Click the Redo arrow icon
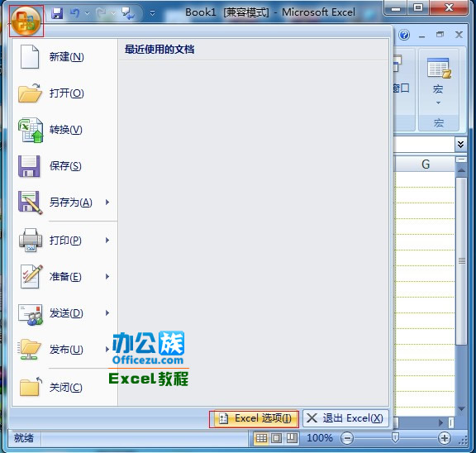The image size is (476, 453). (x=101, y=13)
